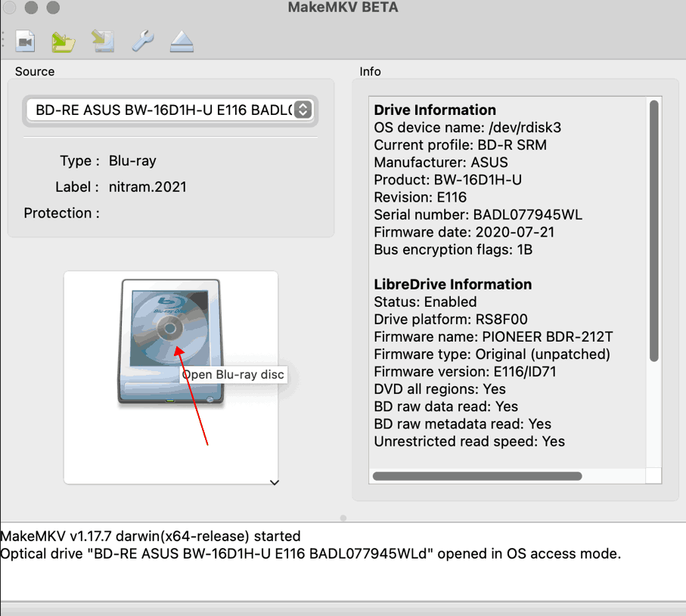Click the MakeMKV BETA window title
The height and width of the screenshot is (616, 686).
tap(343, 8)
